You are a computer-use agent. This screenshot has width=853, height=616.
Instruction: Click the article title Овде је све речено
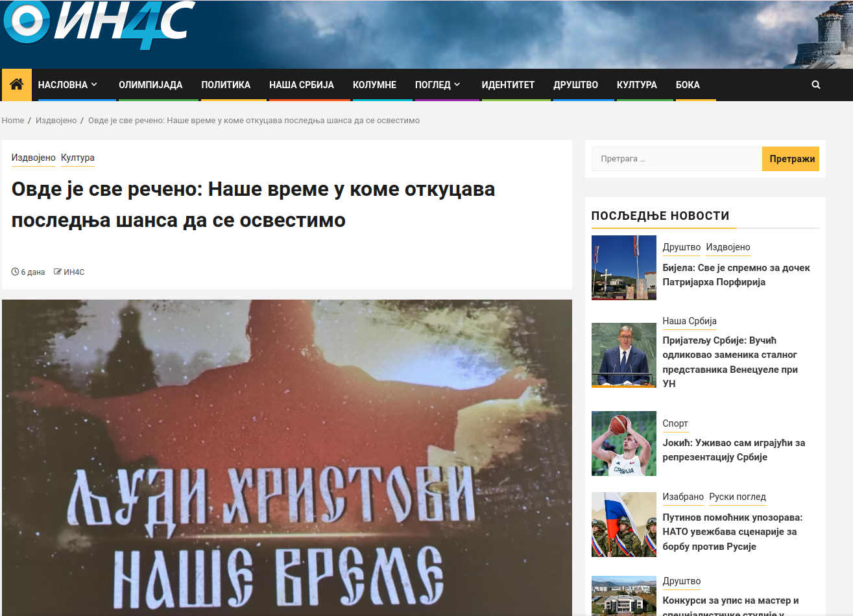pyautogui.click(x=253, y=205)
